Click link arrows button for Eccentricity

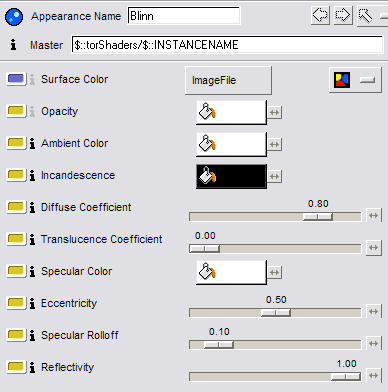coord(374,311)
